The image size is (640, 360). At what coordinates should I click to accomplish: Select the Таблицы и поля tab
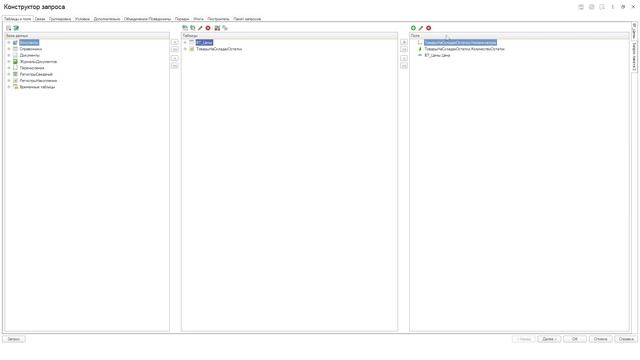(x=18, y=19)
